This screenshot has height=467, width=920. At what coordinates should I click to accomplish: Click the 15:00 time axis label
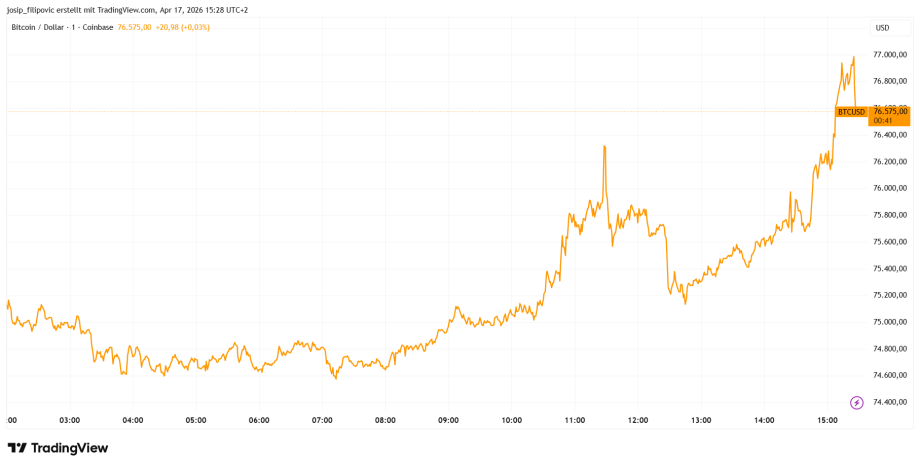pyautogui.click(x=827, y=420)
